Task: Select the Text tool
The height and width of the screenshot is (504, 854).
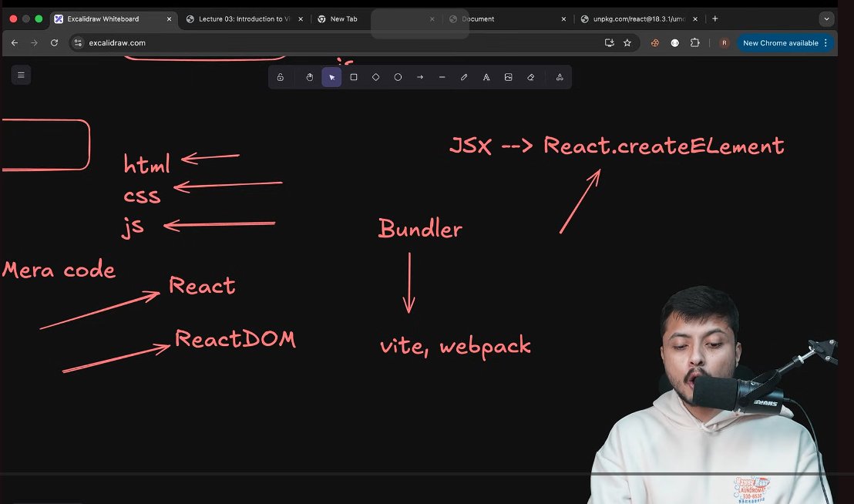Action: [486, 77]
